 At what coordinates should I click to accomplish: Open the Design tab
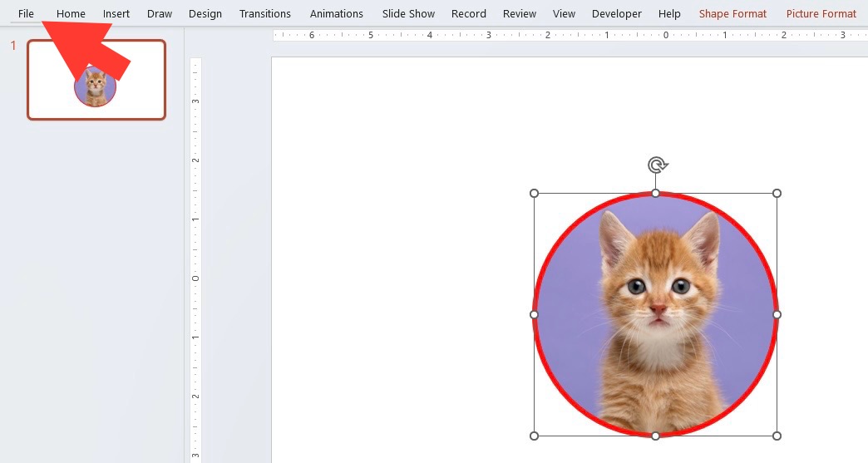pyautogui.click(x=205, y=14)
